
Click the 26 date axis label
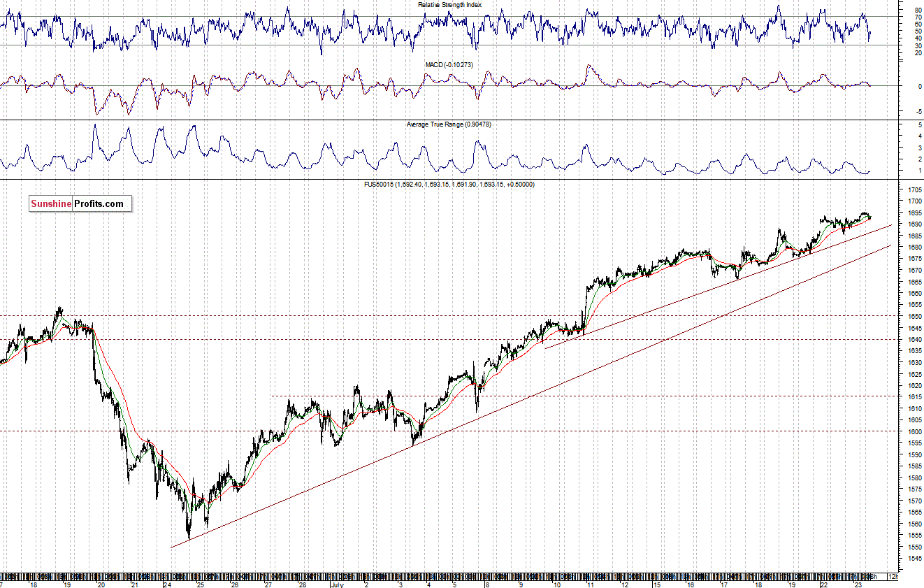point(234,585)
